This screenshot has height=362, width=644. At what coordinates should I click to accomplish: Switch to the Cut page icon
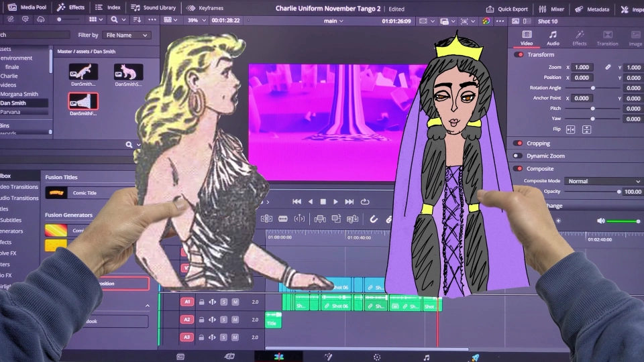tap(229, 357)
